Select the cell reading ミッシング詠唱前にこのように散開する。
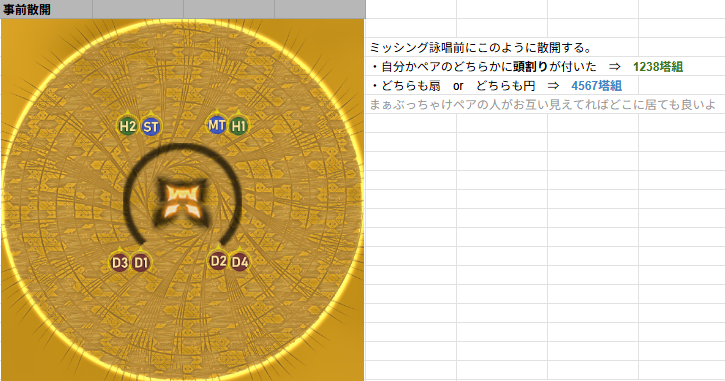 click(480, 47)
